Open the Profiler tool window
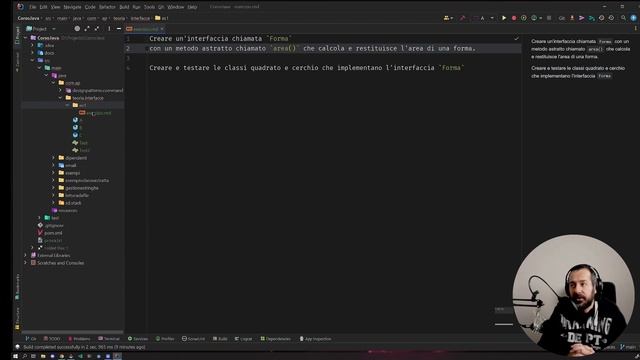This screenshot has width=640, height=360. (165, 339)
